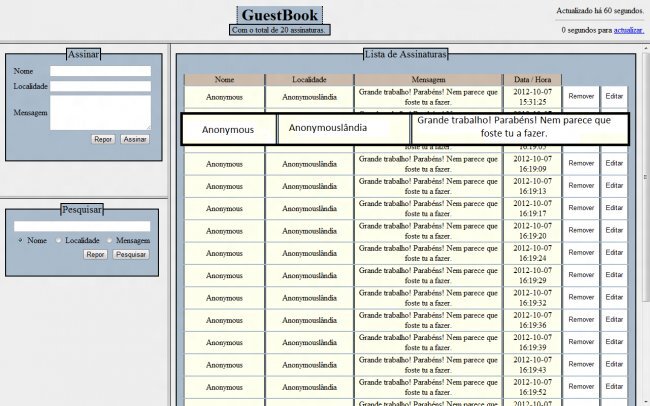Edit the entry dated 16:19:24
This screenshot has height=406, width=650.
(614, 253)
